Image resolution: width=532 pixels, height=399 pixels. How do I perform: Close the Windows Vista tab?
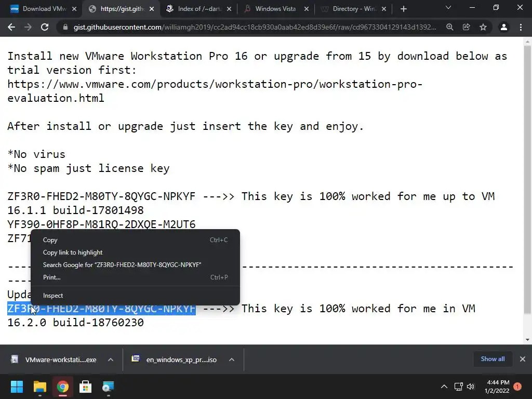click(x=307, y=9)
